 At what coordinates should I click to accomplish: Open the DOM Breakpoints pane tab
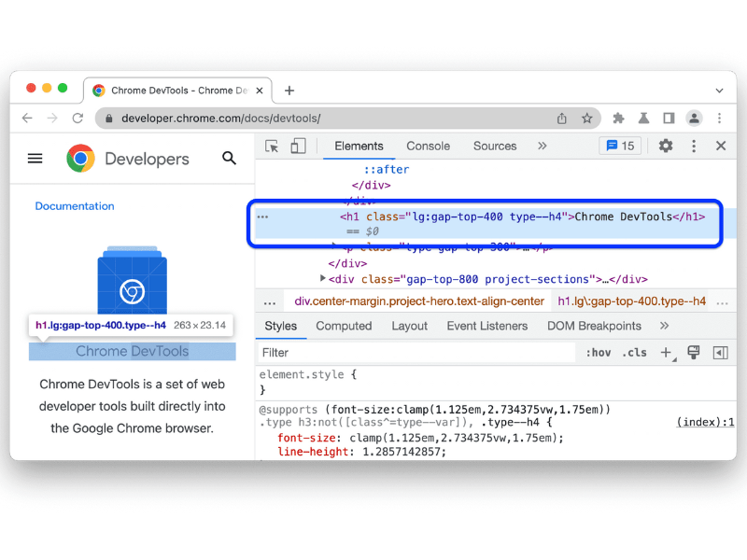coord(594,326)
